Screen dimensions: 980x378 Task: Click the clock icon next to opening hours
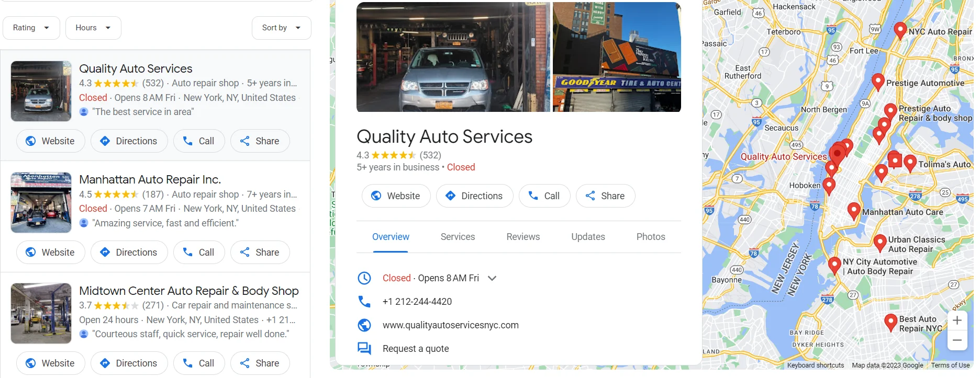click(364, 278)
